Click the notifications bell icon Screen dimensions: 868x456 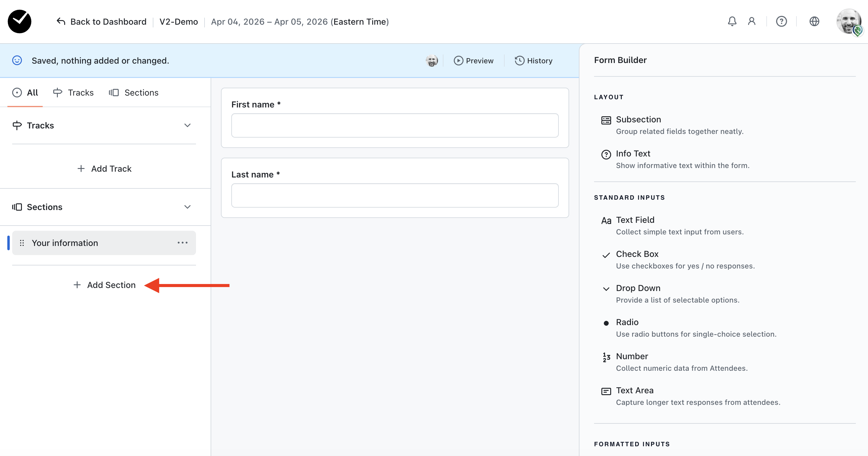[x=732, y=22]
